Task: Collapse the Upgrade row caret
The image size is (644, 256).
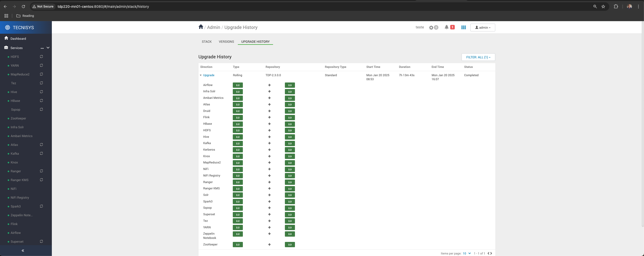Action: pyautogui.click(x=201, y=75)
